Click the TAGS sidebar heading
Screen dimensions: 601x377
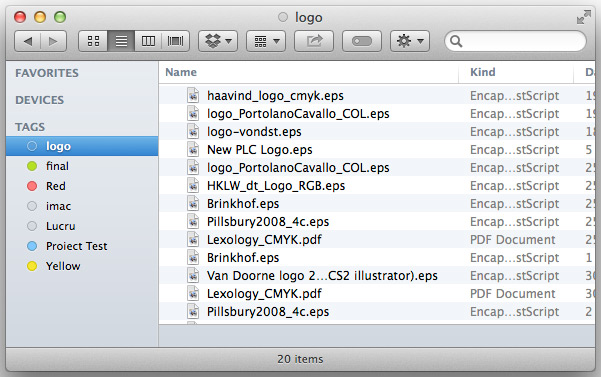tap(30, 127)
